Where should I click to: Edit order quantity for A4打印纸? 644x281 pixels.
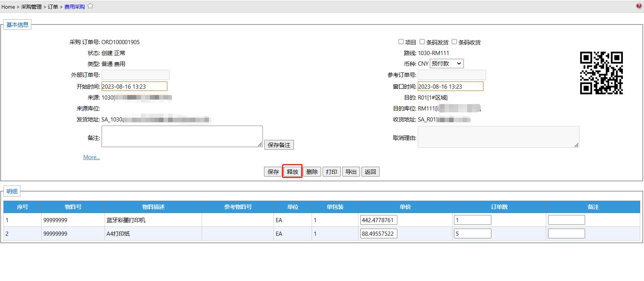click(x=473, y=233)
